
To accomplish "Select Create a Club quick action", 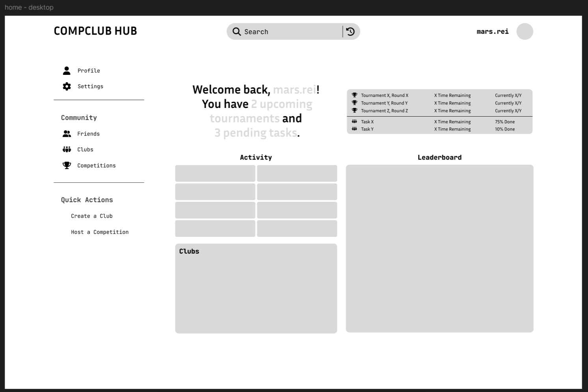I will 92,216.
